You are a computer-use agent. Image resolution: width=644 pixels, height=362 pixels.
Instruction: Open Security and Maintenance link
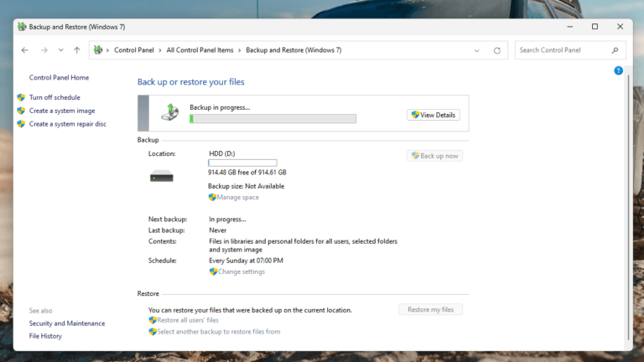pyautogui.click(x=67, y=323)
